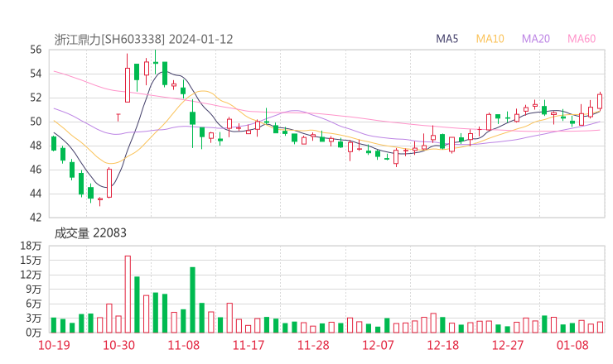This screenshot has width=613, height=364.
Task: Click the 12万 volume axis label
Action: coord(31,275)
